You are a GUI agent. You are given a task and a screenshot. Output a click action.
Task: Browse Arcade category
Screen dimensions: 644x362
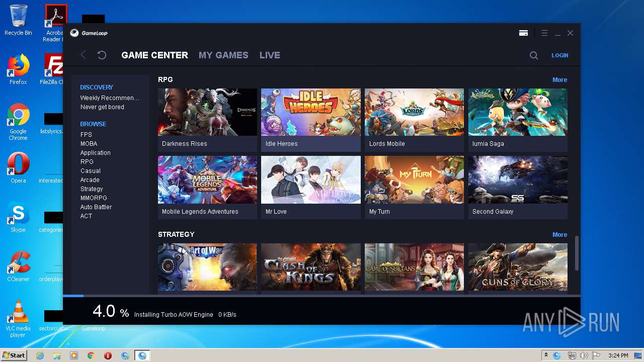(x=90, y=180)
